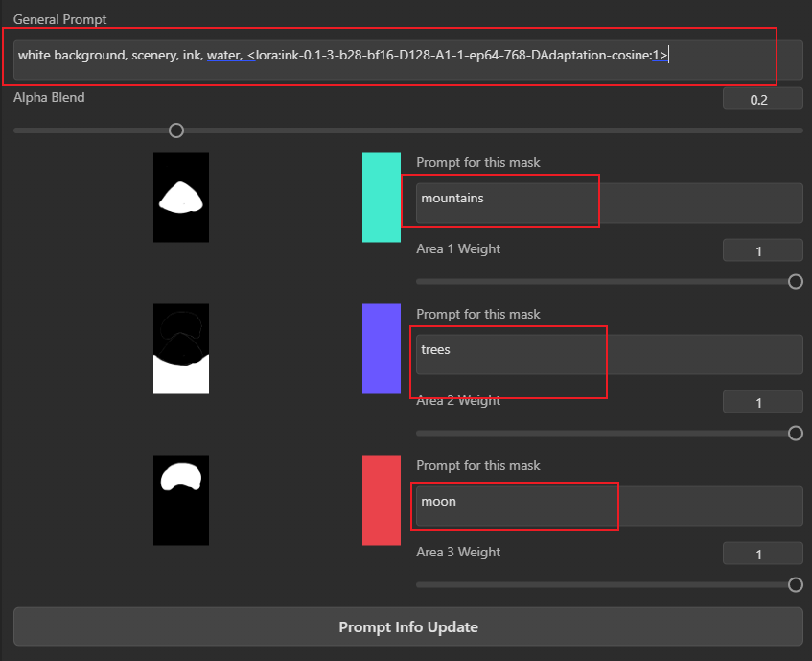
Task: Click the Area 2 Weight number box
Action: 763,402
